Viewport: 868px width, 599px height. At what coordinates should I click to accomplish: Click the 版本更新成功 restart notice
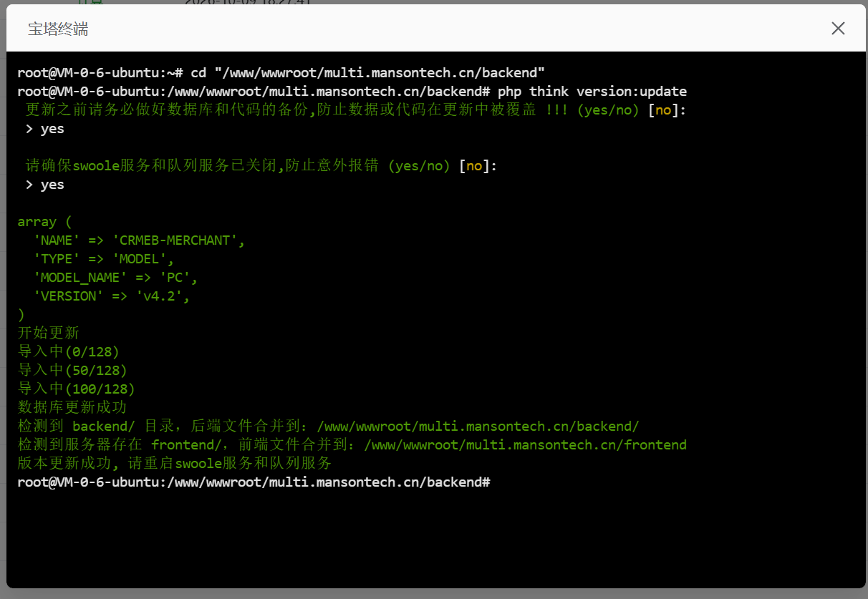175,464
